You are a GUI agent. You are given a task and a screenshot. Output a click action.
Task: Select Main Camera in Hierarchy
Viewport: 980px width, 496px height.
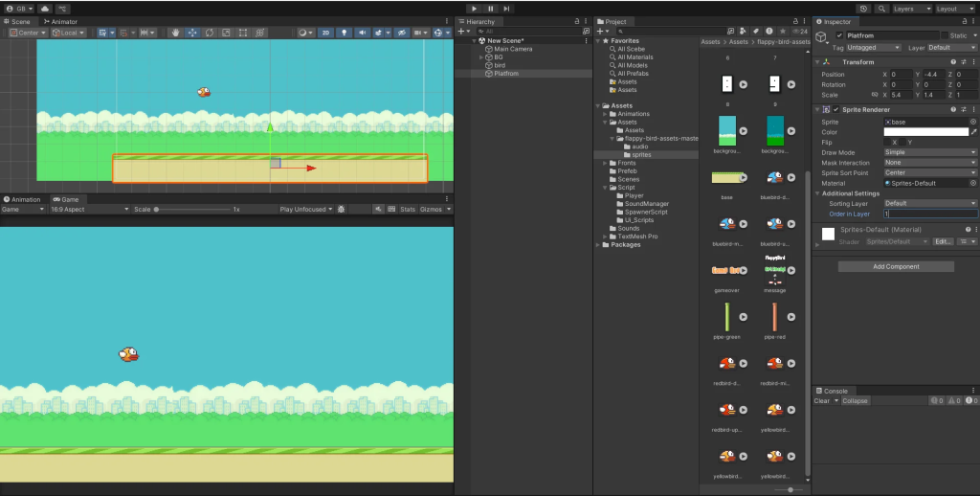point(513,49)
